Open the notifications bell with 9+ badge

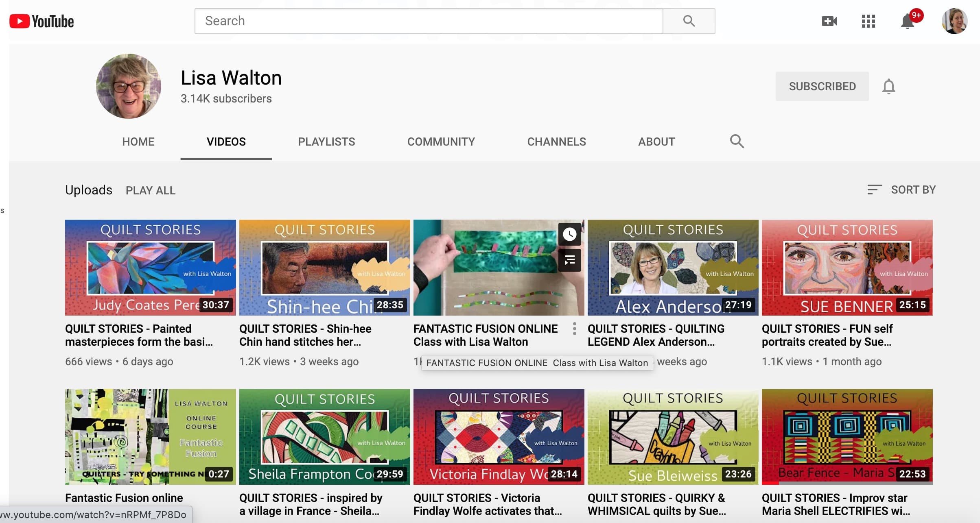(x=908, y=21)
